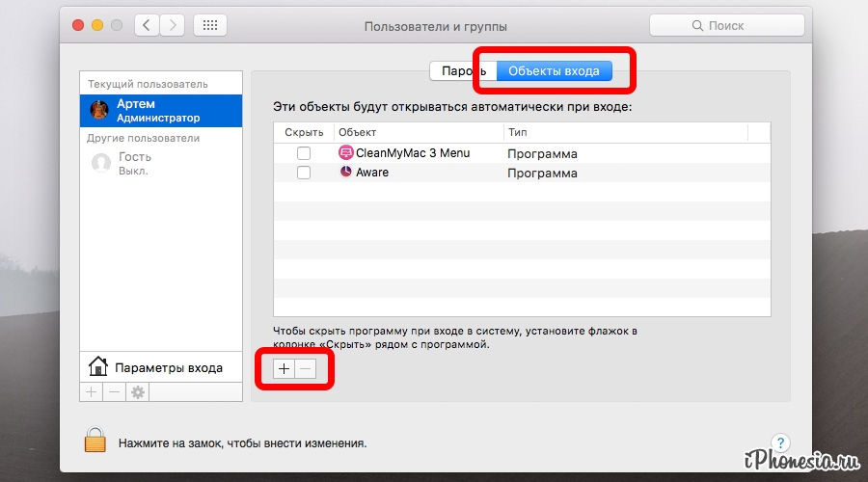Select the Aware row name text
868x482 pixels.
point(372,173)
